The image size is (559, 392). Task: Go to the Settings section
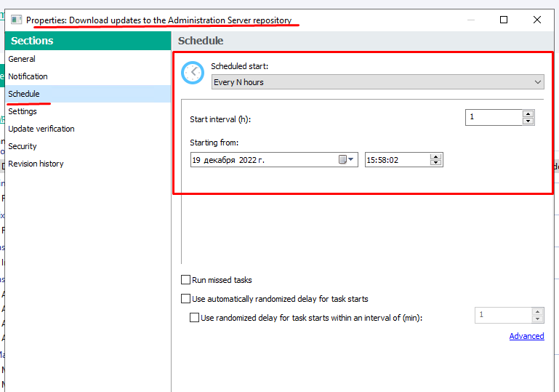23,111
